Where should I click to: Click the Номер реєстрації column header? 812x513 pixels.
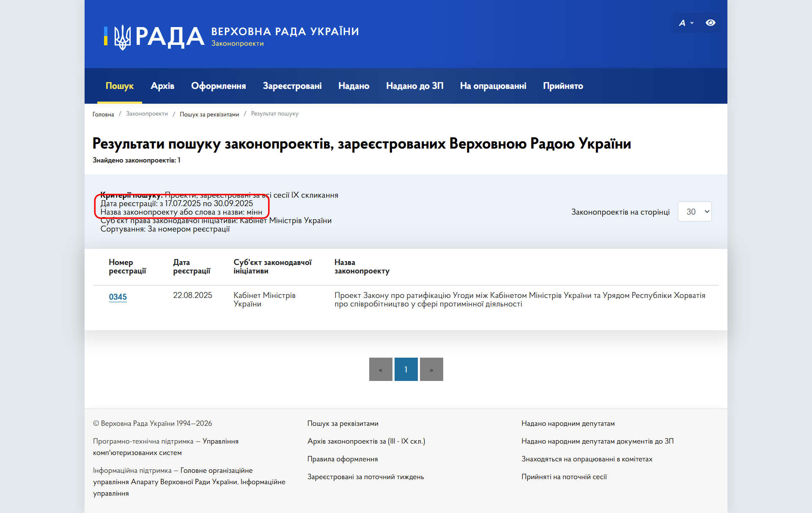[x=127, y=267]
